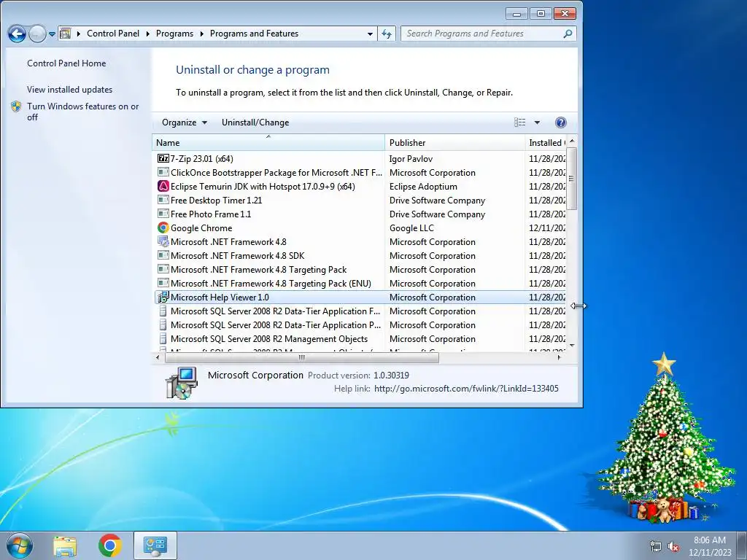Open View installed updates link

tap(69, 90)
